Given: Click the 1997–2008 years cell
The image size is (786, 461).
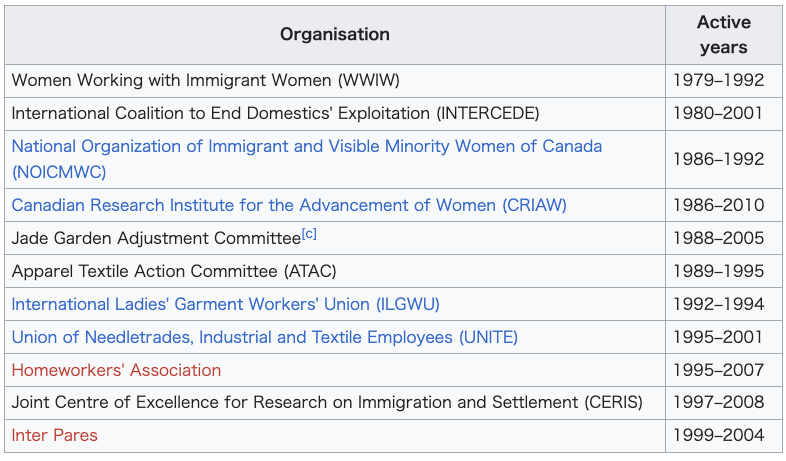Looking at the screenshot, I should pos(723,403).
